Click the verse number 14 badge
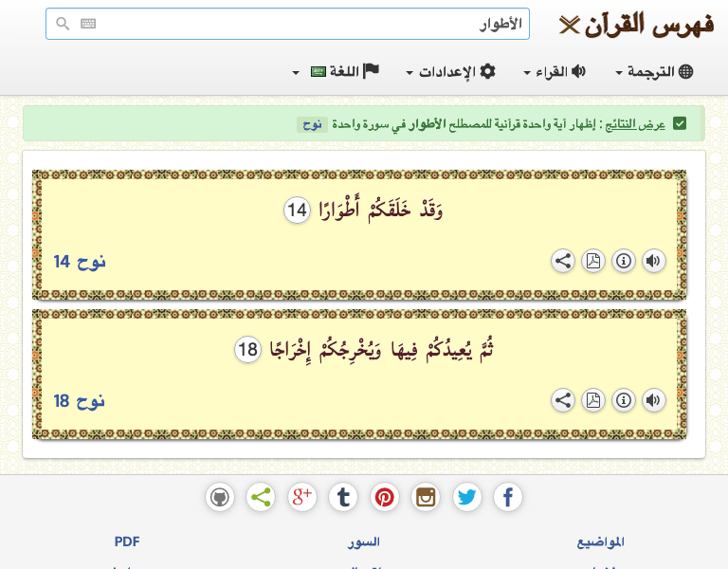Image resolution: width=728 pixels, height=569 pixels. pos(297,210)
